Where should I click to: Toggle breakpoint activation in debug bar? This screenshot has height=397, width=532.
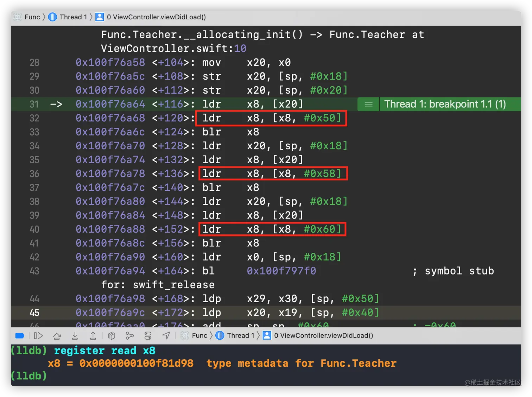click(x=20, y=336)
